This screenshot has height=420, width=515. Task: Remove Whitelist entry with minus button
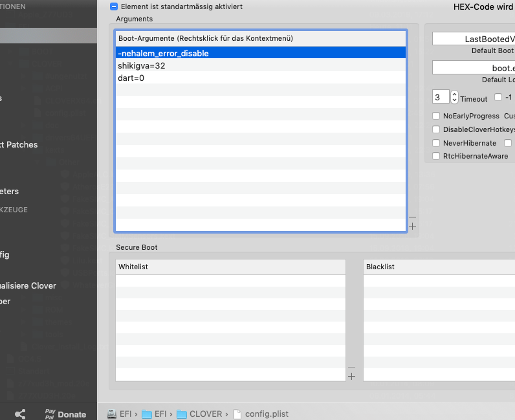[351, 367]
